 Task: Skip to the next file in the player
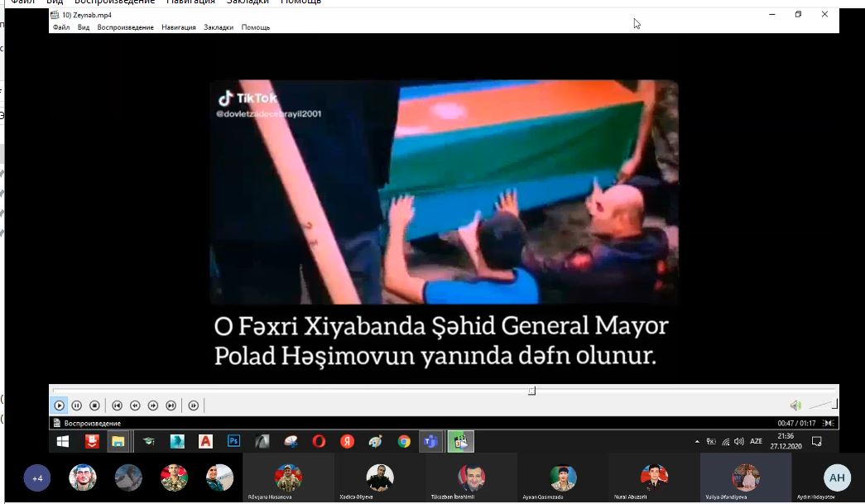coord(171,406)
